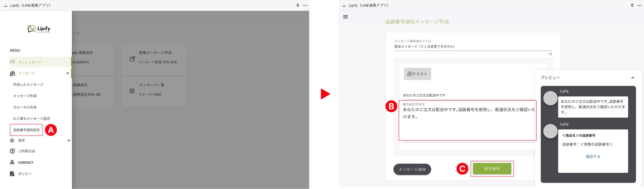The image size is (644, 189).
Task: Open かご落ちメッセージ設定 menu item
Action: (x=31, y=118)
